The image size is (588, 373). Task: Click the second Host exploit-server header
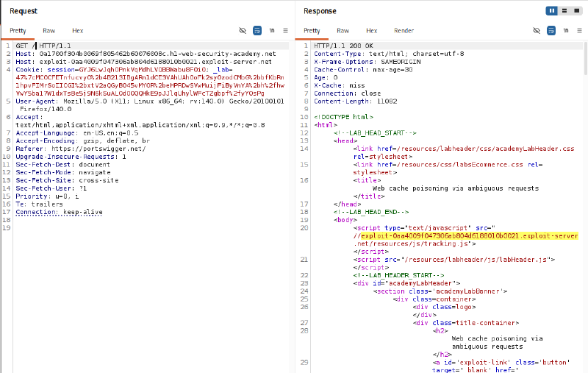[143, 62]
